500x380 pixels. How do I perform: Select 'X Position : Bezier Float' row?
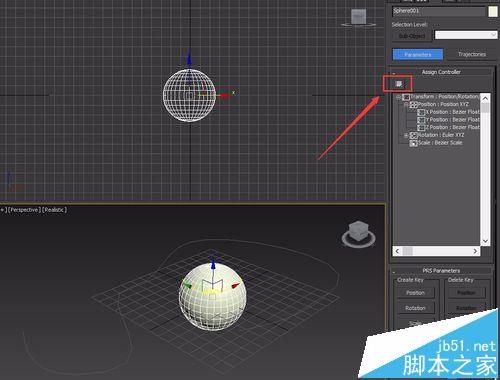click(448, 112)
